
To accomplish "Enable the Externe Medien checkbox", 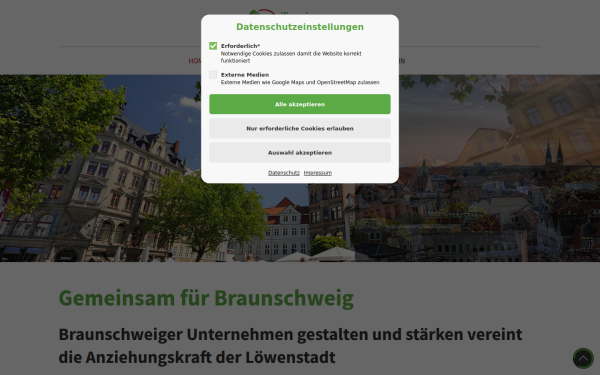I will (x=213, y=75).
